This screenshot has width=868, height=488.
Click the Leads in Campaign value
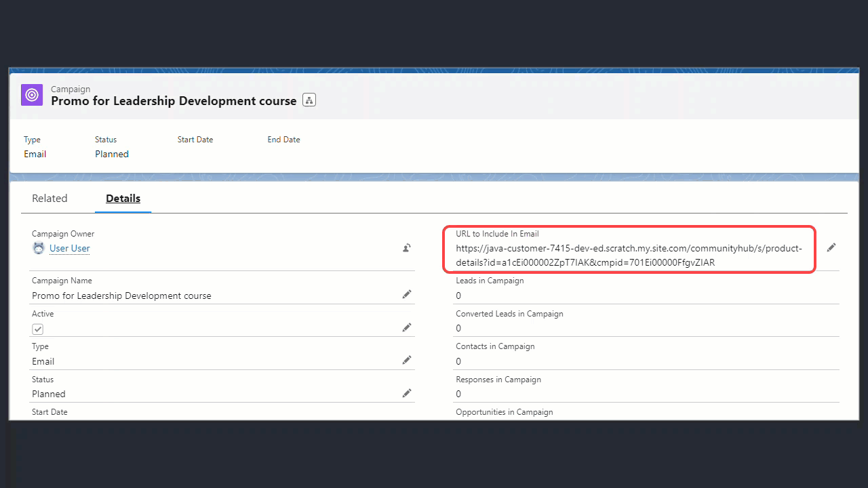[458, 296]
